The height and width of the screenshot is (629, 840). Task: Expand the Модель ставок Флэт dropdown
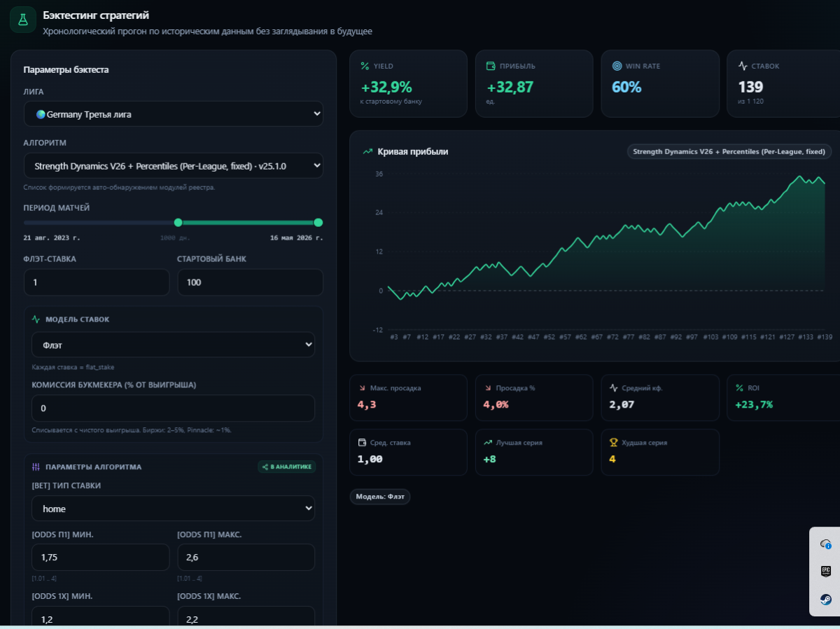click(174, 345)
